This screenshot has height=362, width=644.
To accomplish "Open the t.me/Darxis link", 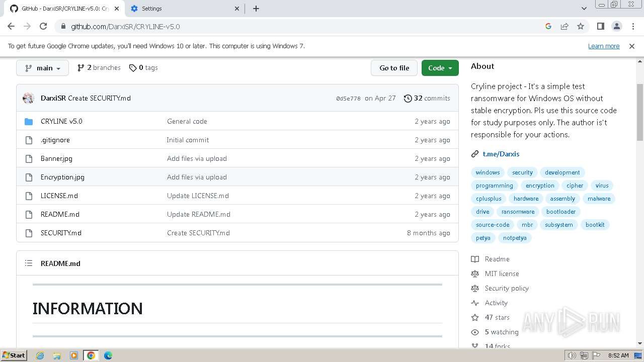I will [501, 154].
